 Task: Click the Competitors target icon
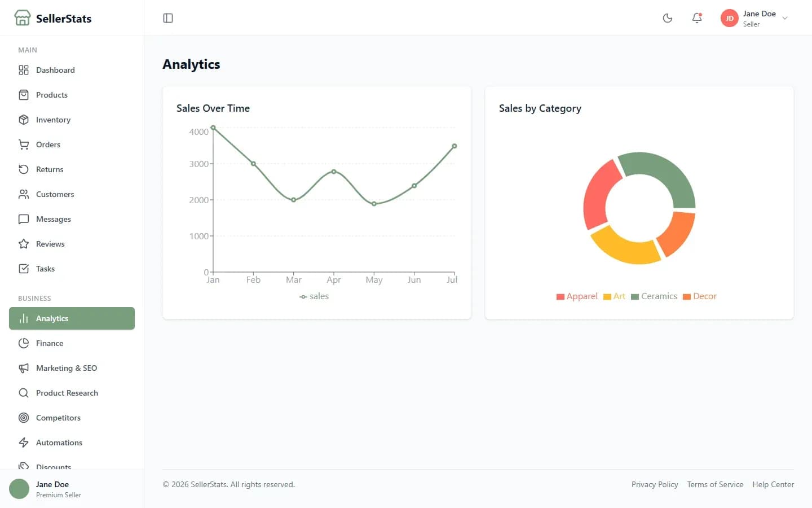[x=24, y=418]
